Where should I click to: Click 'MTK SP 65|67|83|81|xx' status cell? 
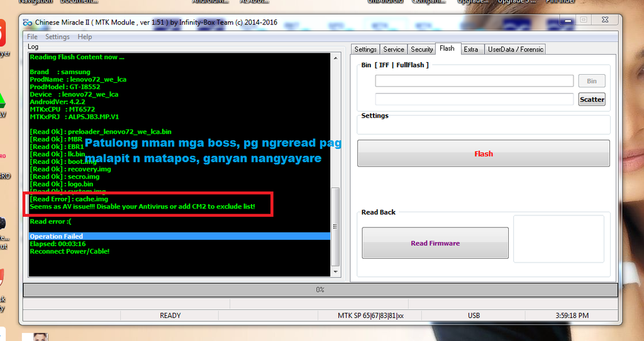370,315
